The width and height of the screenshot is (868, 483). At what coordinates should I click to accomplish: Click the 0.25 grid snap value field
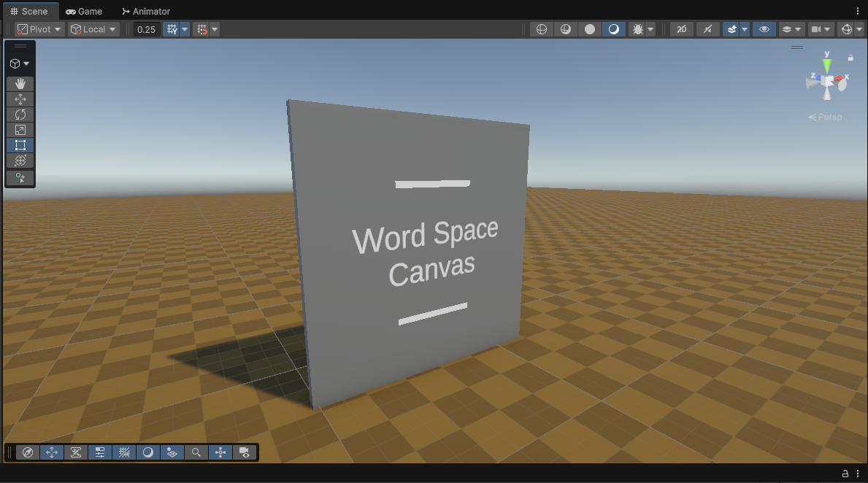click(147, 29)
